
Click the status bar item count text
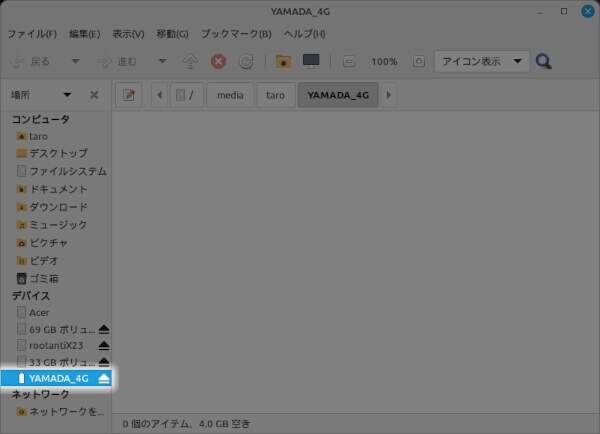point(186,424)
